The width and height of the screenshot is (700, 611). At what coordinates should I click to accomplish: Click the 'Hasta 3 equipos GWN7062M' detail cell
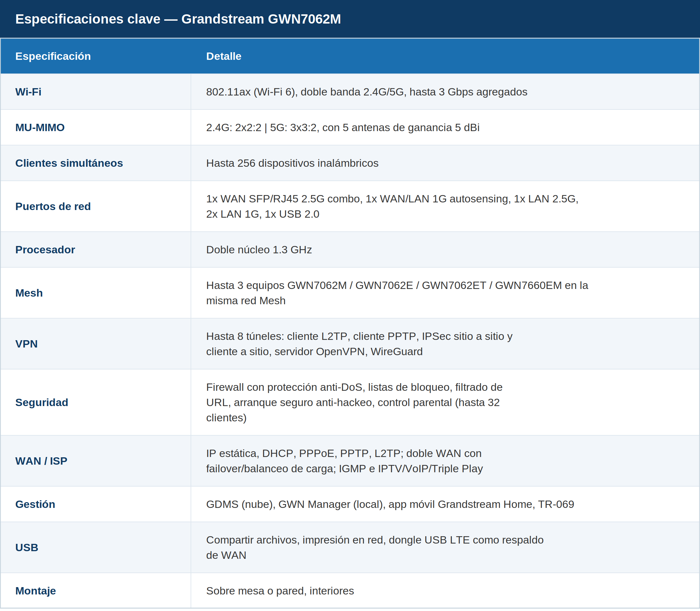tap(445, 293)
